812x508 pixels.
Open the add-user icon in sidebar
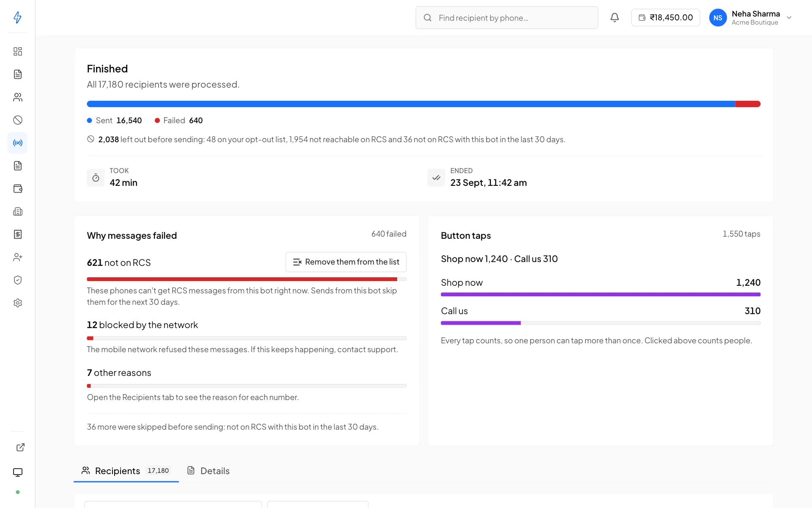tap(17, 257)
